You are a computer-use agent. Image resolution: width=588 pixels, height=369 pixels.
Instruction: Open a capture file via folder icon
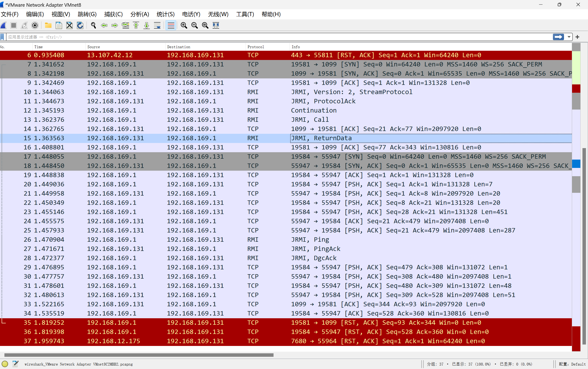click(48, 25)
